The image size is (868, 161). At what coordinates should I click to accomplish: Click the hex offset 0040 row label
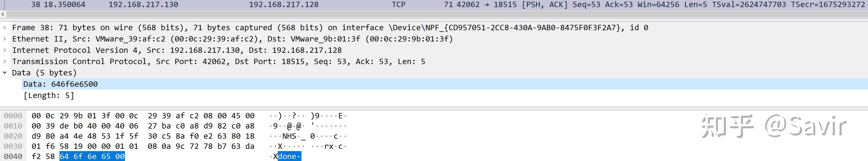pos(13,156)
